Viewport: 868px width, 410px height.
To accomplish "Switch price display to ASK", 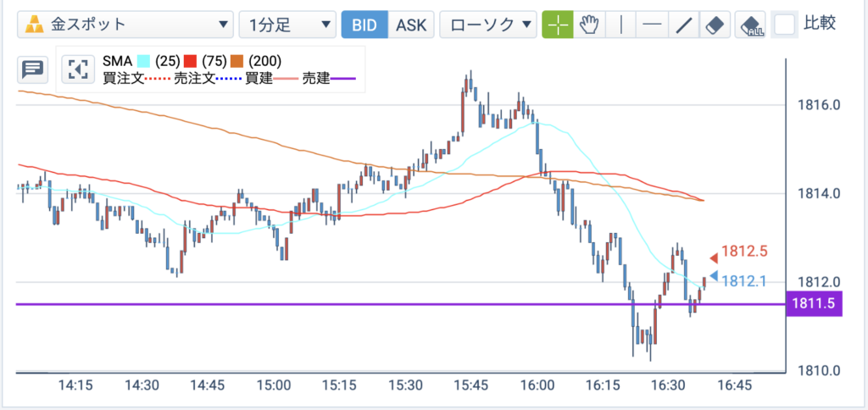I will 411,25.
